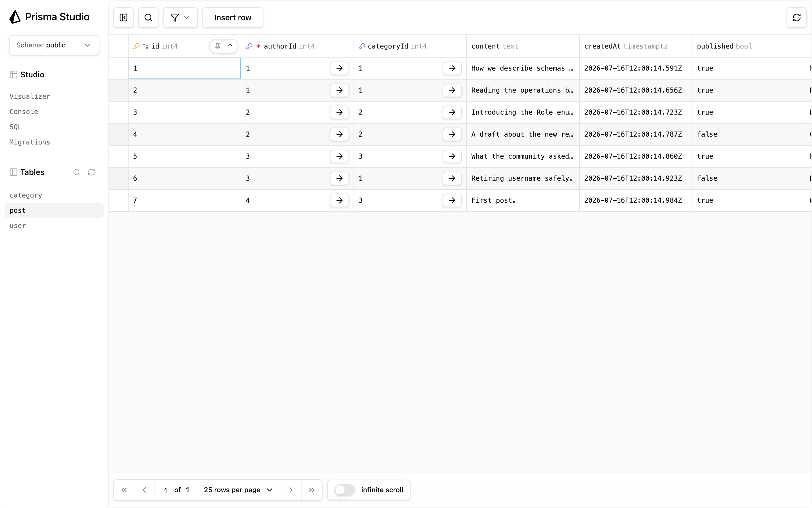Image resolution: width=812 pixels, height=508 pixels.
Task: Select id cell with value 7
Action: [185, 200]
